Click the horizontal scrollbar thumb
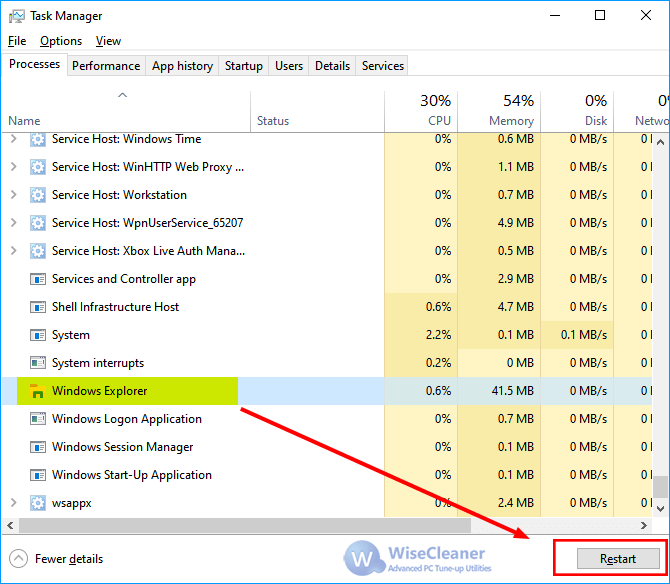This screenshot has width=670, height=584. click(x=245, y=525)
